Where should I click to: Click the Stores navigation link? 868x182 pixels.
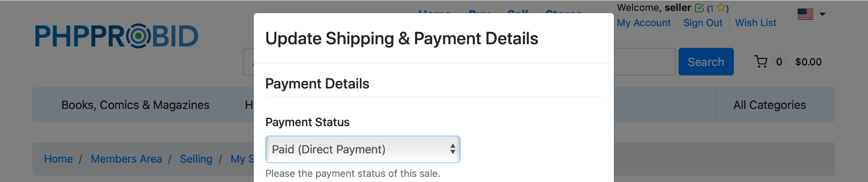563,12
